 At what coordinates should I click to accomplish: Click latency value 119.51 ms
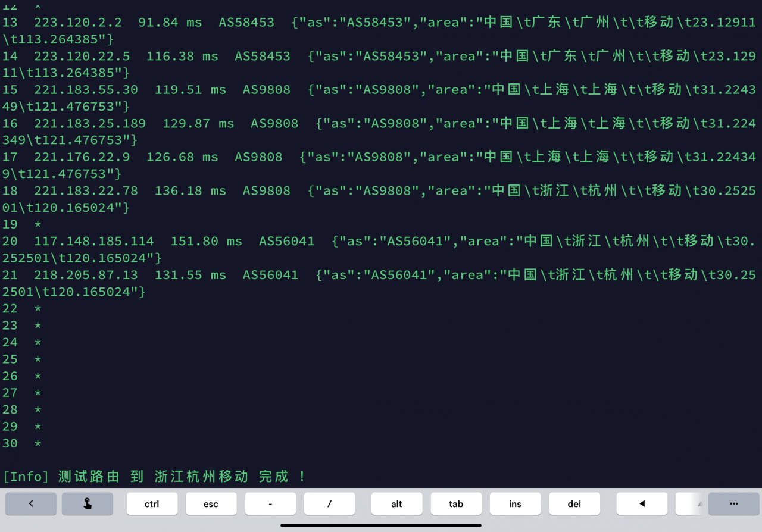click(190, 90)
